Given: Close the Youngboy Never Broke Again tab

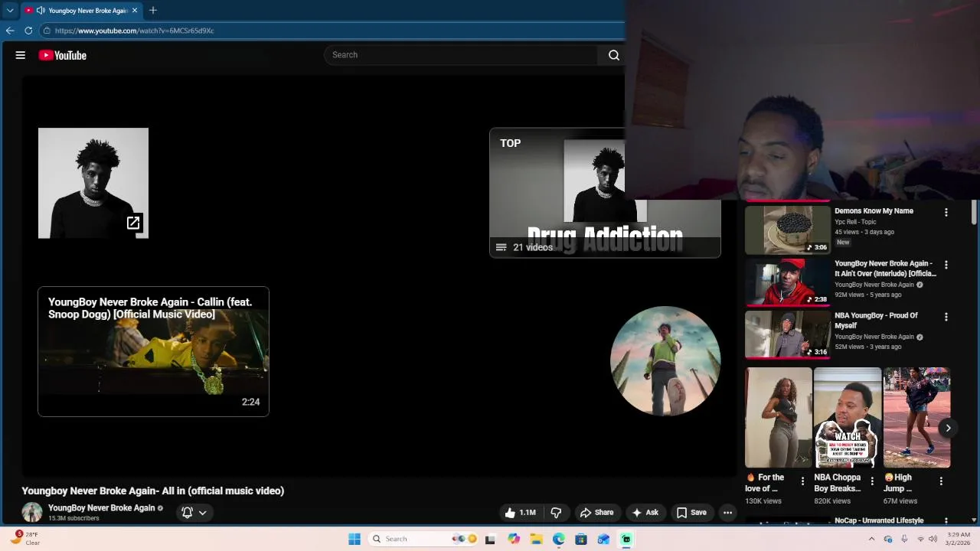Looking at the screenshot, I should 135,11.
